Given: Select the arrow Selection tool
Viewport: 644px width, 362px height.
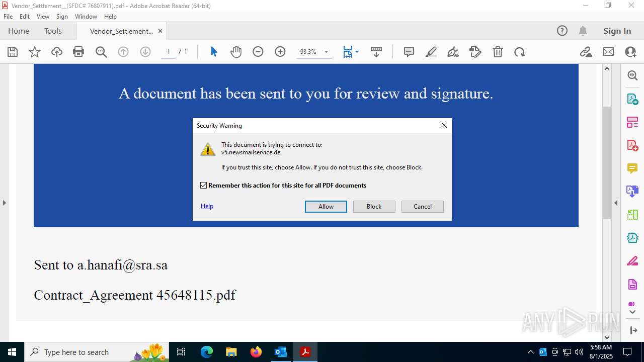Looking at the screenshot, I should 214,52.
